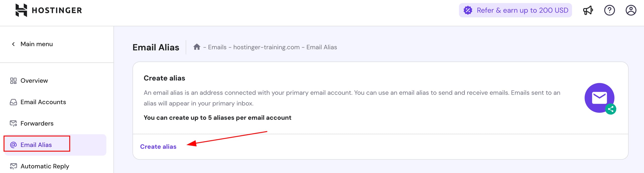This screenshot has width=644, height=173.
Task: Select Automatic Reply in the sidebar
Action: (x=45, y=166)
